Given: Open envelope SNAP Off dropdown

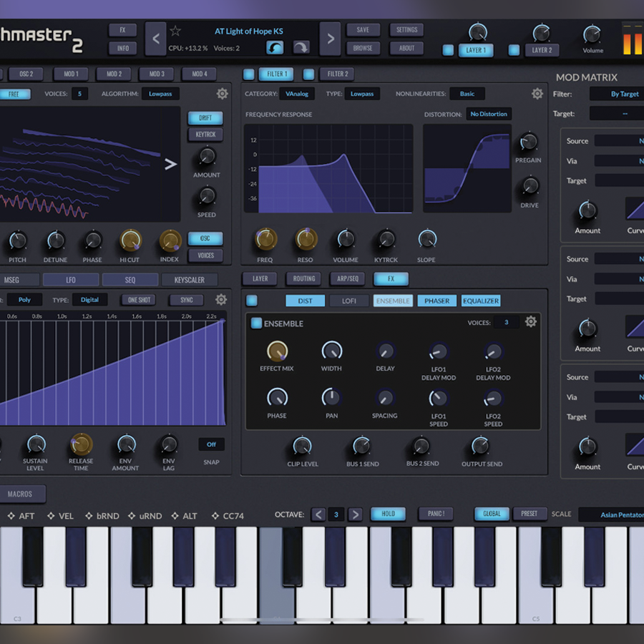Looking at the screenshot, I should 211,444.
